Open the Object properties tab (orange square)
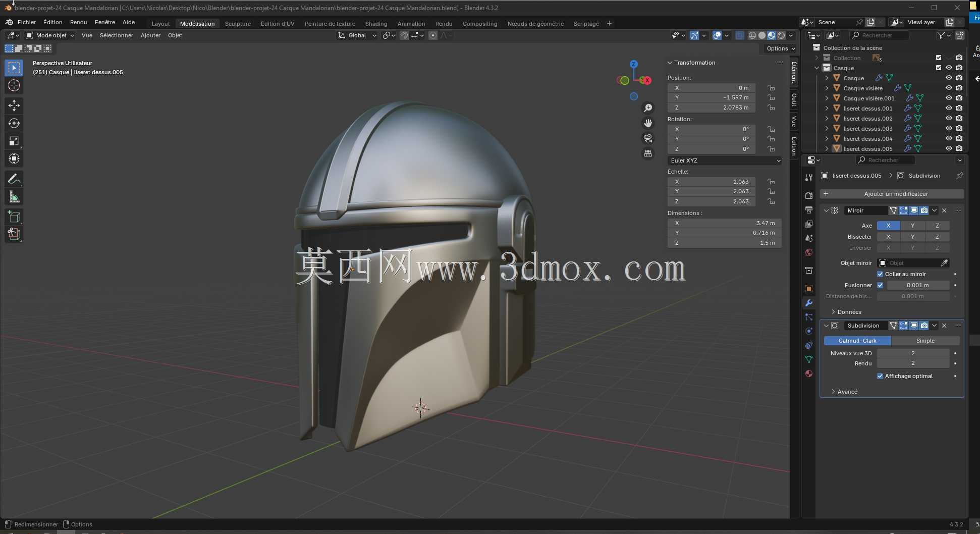 (x=809, y=289)
